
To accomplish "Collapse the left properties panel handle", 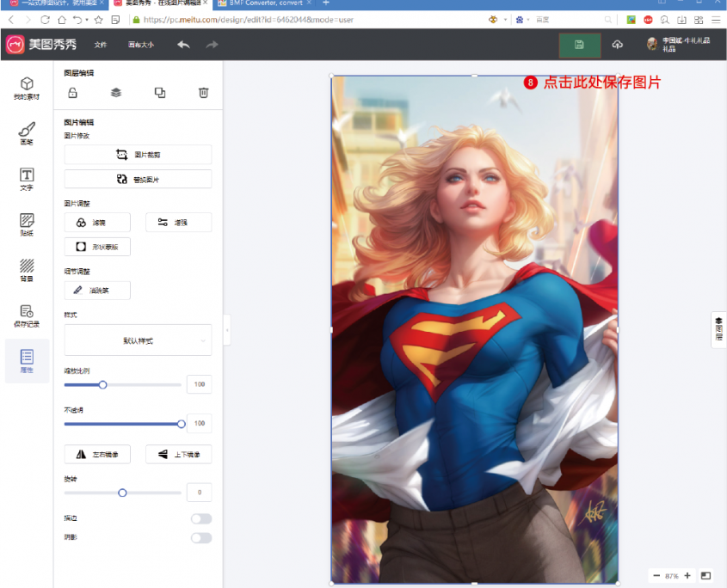I will pyautogui.click(x=227, y=330).
